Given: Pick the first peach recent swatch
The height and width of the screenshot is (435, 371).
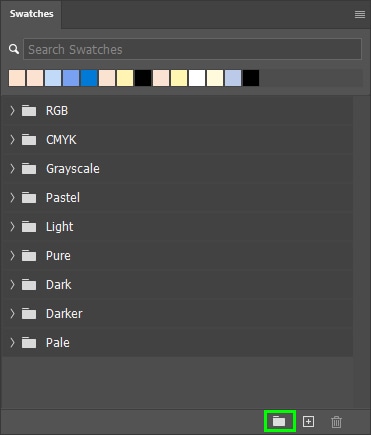Looking at the screenshot, I should click(17, 78).
